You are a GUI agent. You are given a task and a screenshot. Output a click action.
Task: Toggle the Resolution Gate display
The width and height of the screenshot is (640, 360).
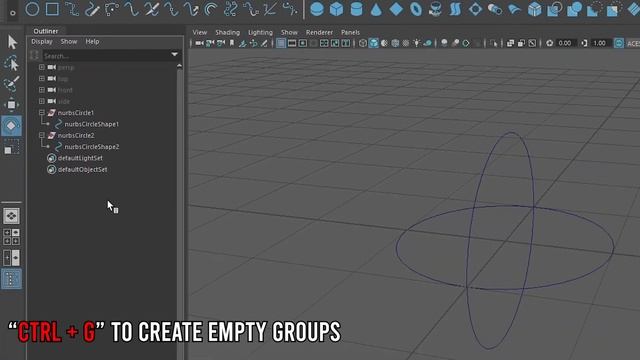pos(303,43)
